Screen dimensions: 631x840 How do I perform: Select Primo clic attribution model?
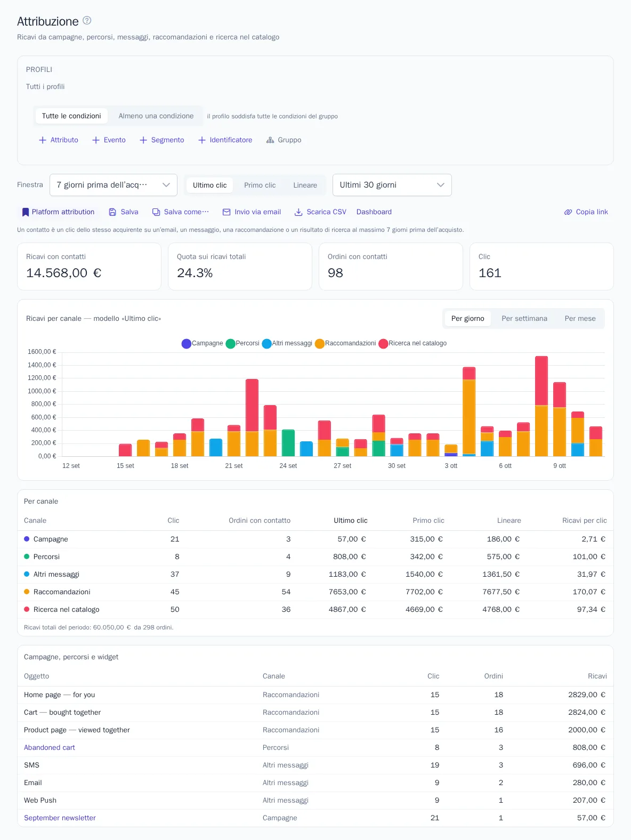[260, 185]
